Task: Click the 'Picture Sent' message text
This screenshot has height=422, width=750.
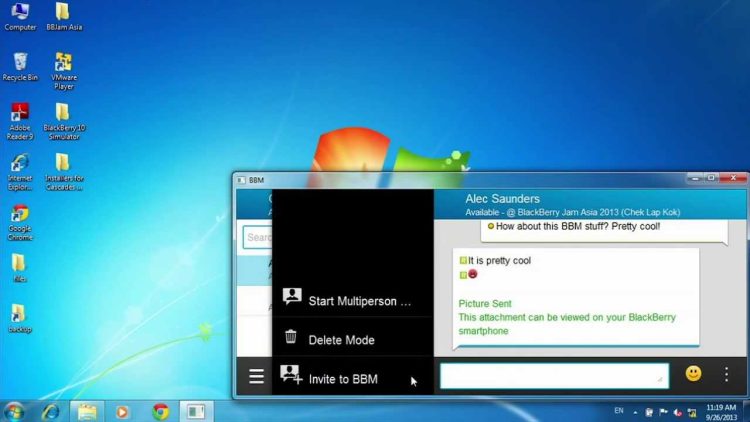Action: point(485,304)
